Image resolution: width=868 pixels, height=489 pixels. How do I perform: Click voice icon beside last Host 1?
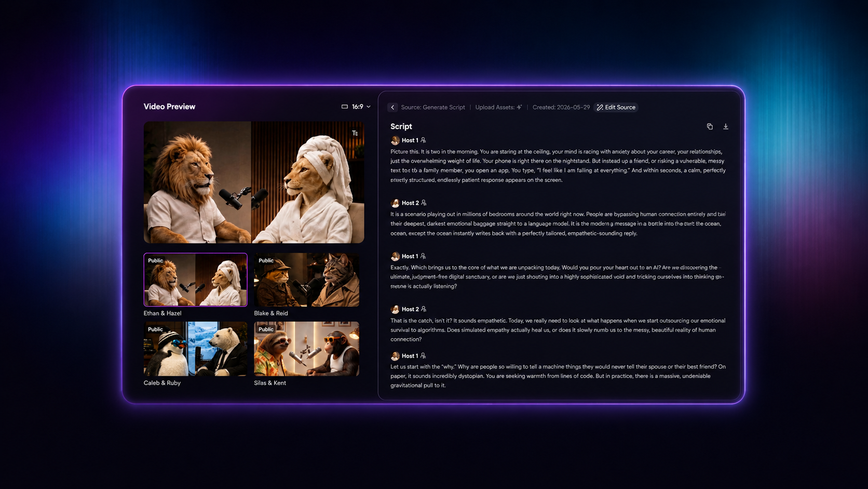click(x=423, y=356)
